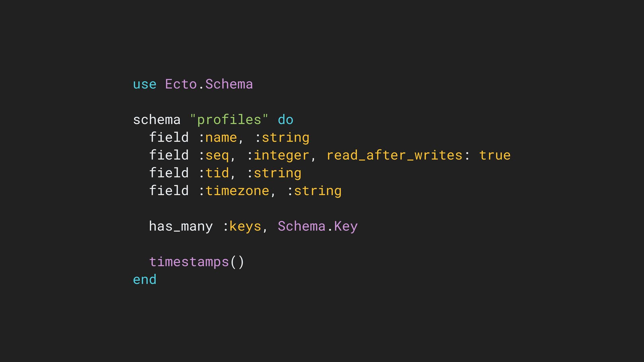Select the :tid atom
The height and width of the screenshot is (362, 644).
(214, 173)
